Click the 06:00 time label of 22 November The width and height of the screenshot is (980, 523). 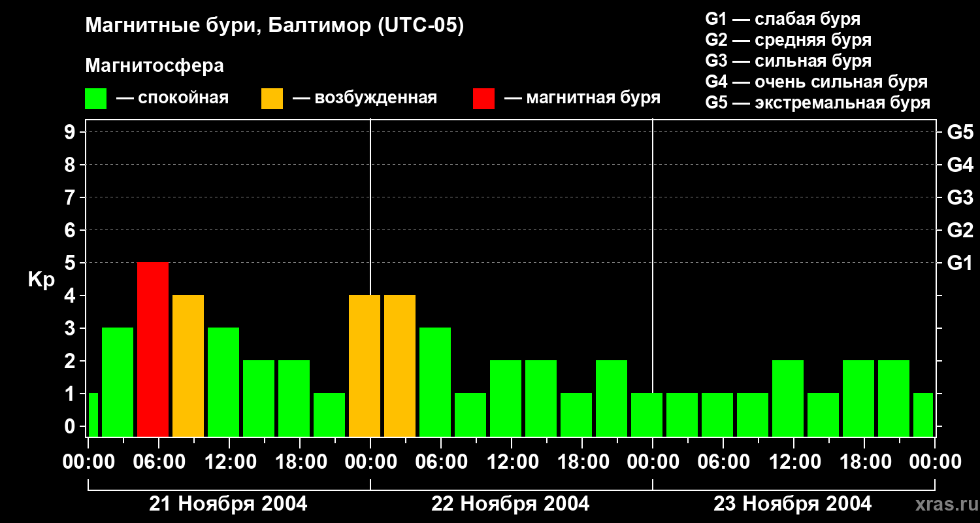441,462
